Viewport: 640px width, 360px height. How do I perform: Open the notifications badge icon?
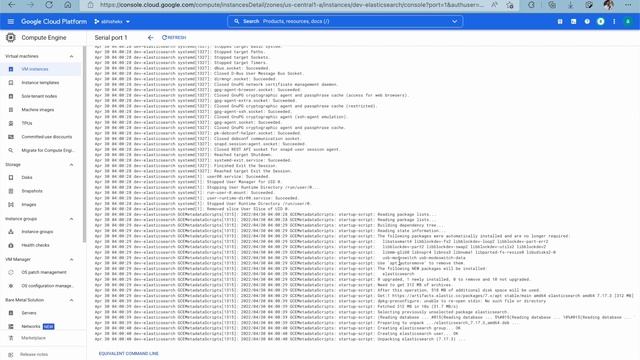point(600,21)
